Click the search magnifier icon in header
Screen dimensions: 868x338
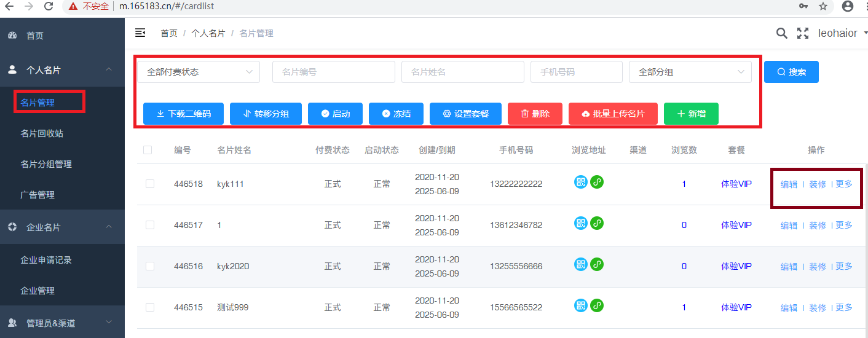coord(781,33)
